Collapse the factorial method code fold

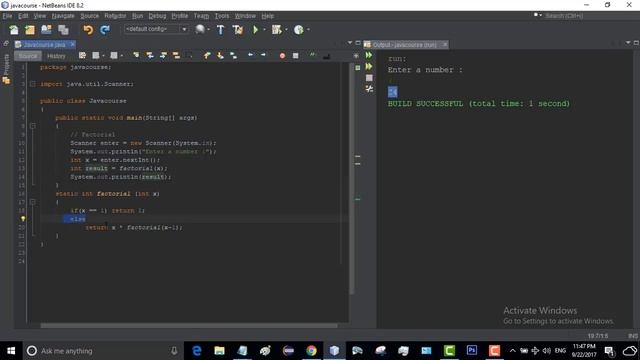33,202
